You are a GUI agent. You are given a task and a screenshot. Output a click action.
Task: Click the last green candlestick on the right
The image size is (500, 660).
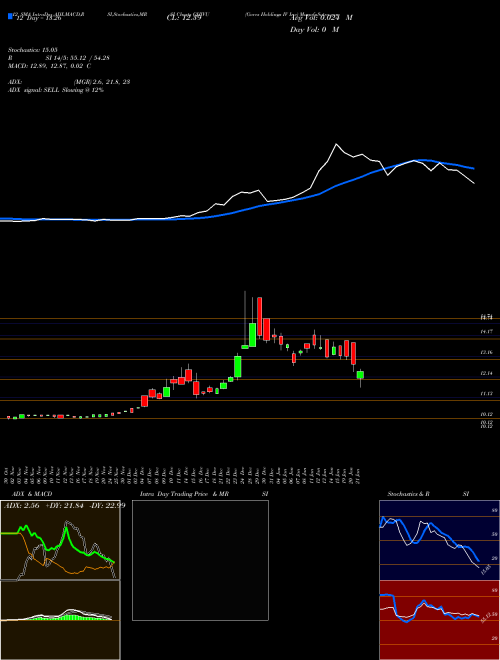pyautogui.click(x=360, y=375)
